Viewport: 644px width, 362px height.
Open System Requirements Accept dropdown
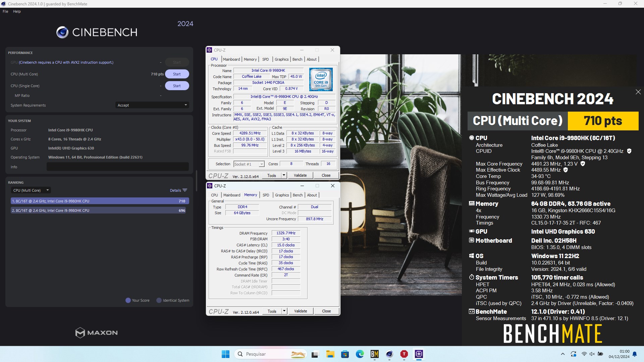[152, 105]
